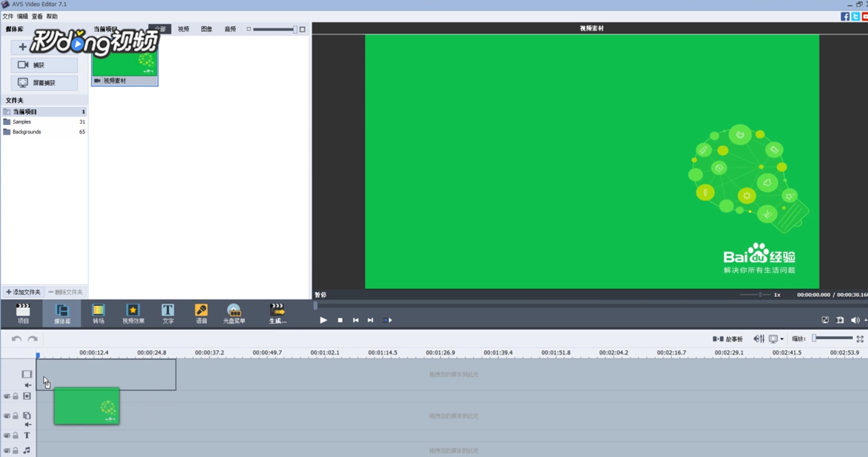Click the main video track film icon
Viewport: 868px width, 457px height.
pos(27,374)
